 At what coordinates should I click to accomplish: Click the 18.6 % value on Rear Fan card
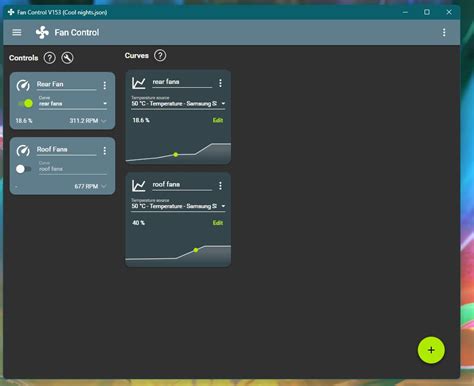click(x=24, y=121)
